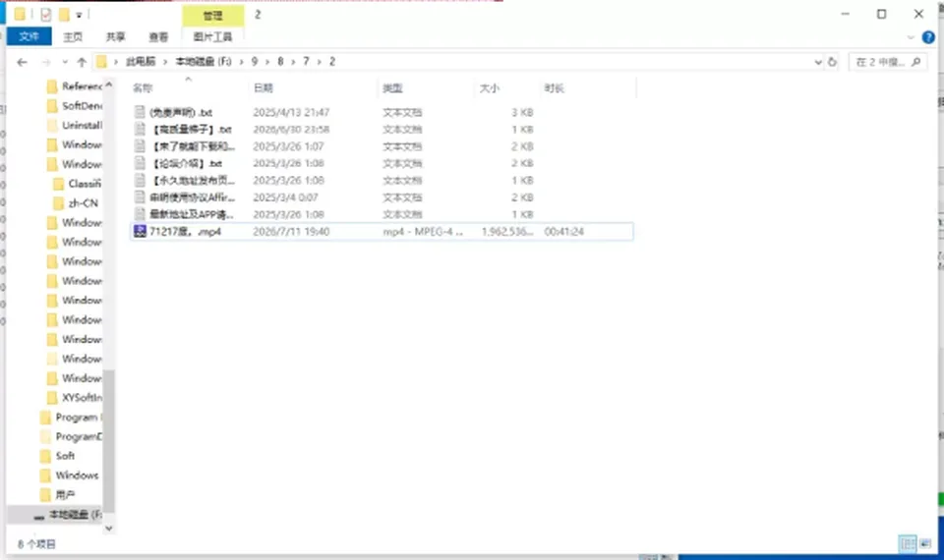This screenshot has width=944, height=560.
Task: Click the navigation pane scroll up arrow
Action: tap(109, 85)
